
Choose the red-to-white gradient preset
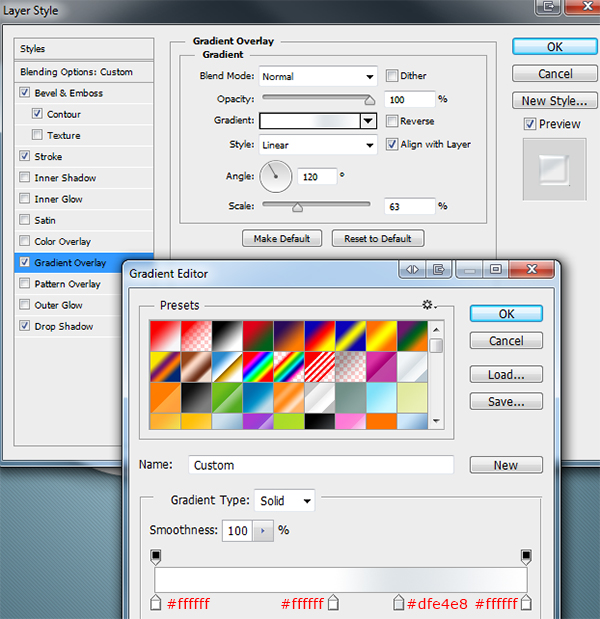(165, 336)
